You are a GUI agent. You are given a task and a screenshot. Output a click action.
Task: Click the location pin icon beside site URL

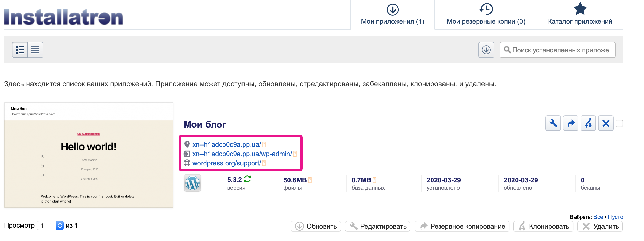click(x=187, y=144)
